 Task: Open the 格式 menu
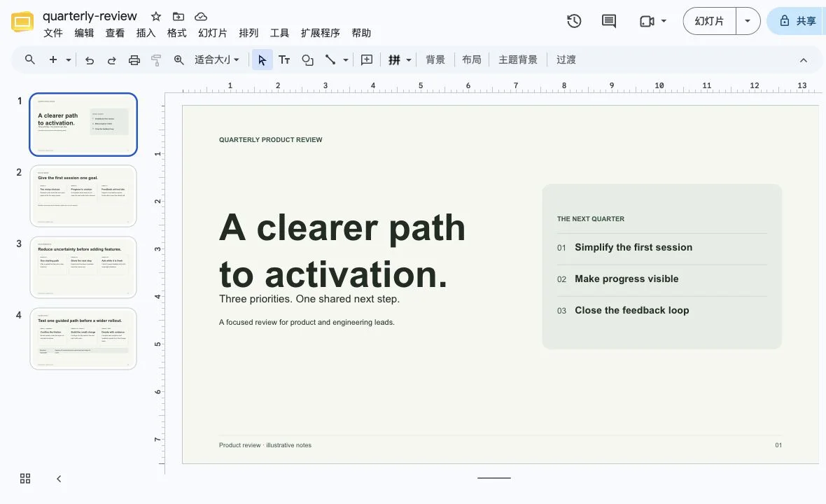176,33
